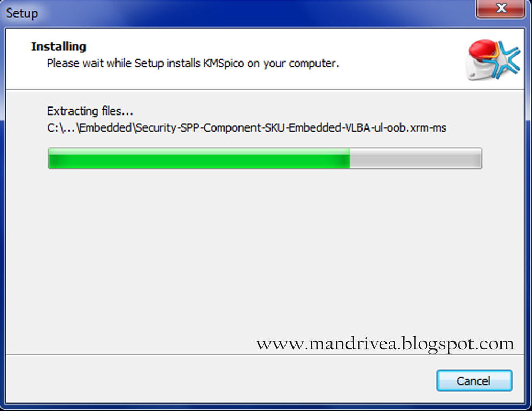Click the www.mandrivea.blogspot.com watermark

385,344
